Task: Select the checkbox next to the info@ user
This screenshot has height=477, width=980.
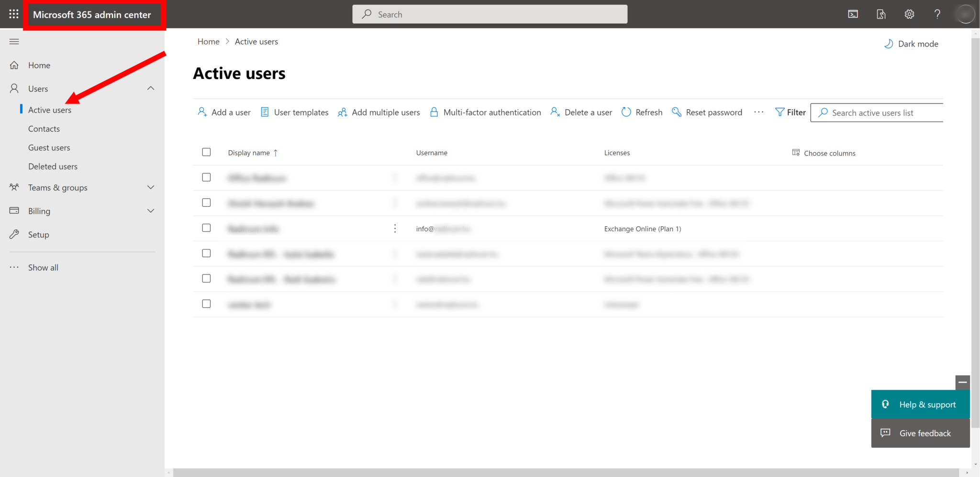Action: point(206,228)
